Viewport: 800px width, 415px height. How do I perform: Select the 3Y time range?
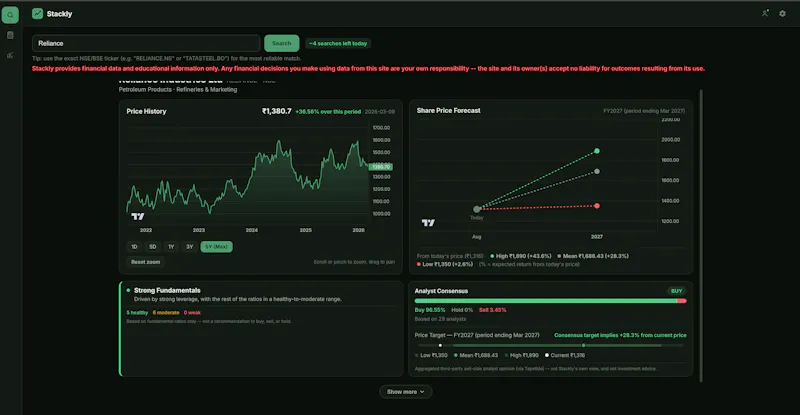tap(189, 247)
